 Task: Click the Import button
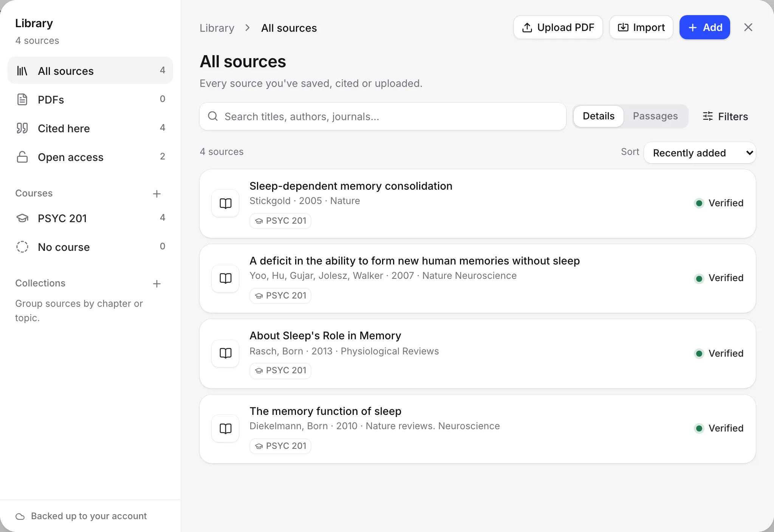coord(641,27)
